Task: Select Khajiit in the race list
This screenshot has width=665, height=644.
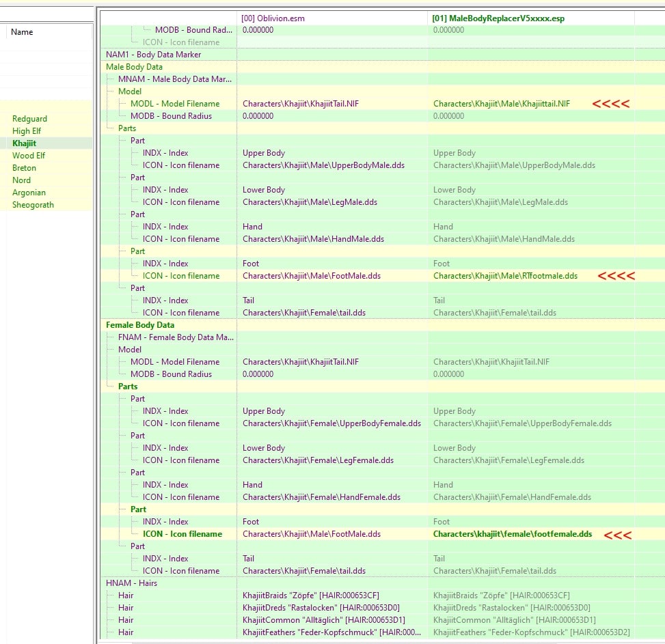Action: pos(24,143)
